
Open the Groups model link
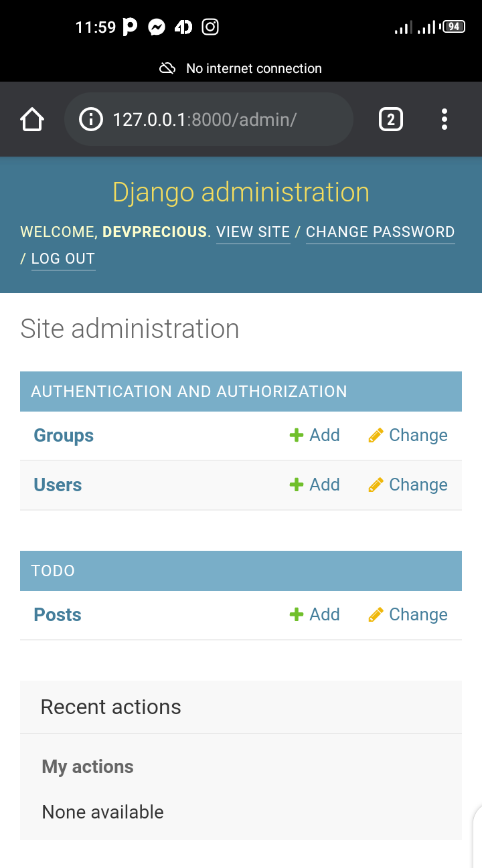64,436
